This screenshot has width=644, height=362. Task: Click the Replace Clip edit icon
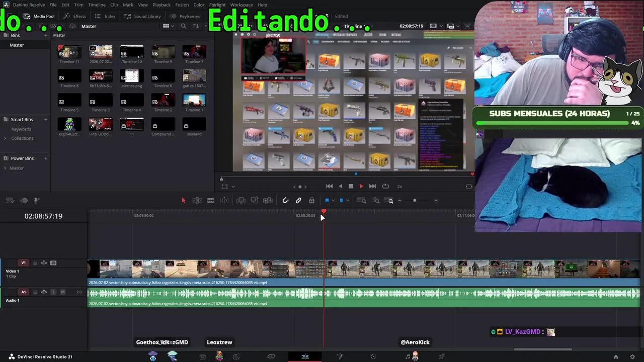coord(268,201)
